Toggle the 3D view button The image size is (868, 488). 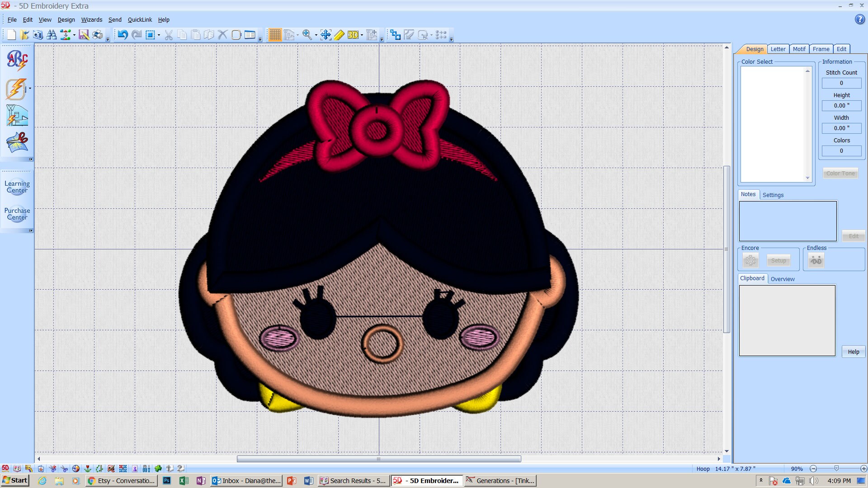pyautogui.click(x=353, y=35)
